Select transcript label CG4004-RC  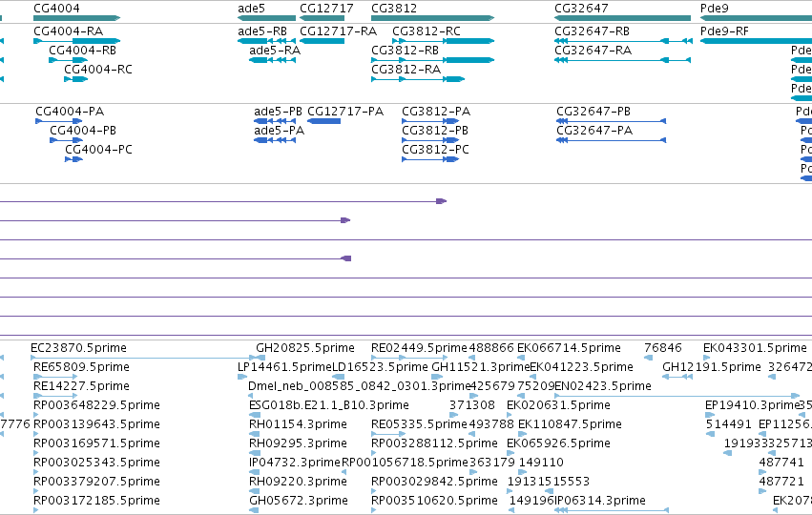pos(98,70)
